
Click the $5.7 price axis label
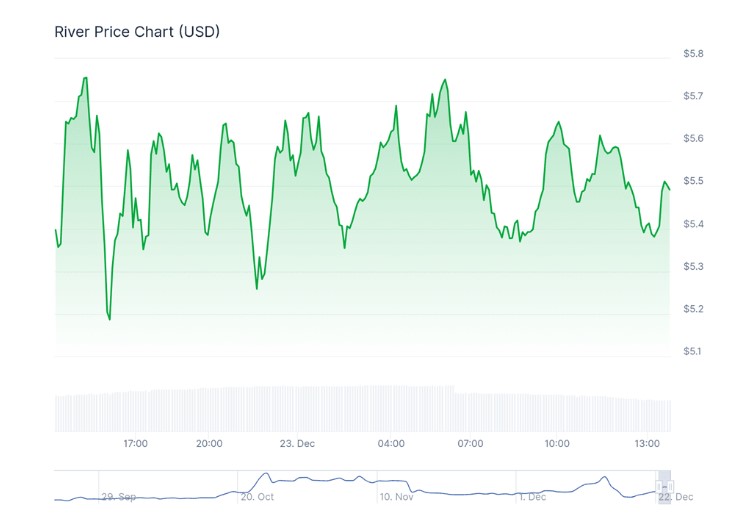(692, 96)
